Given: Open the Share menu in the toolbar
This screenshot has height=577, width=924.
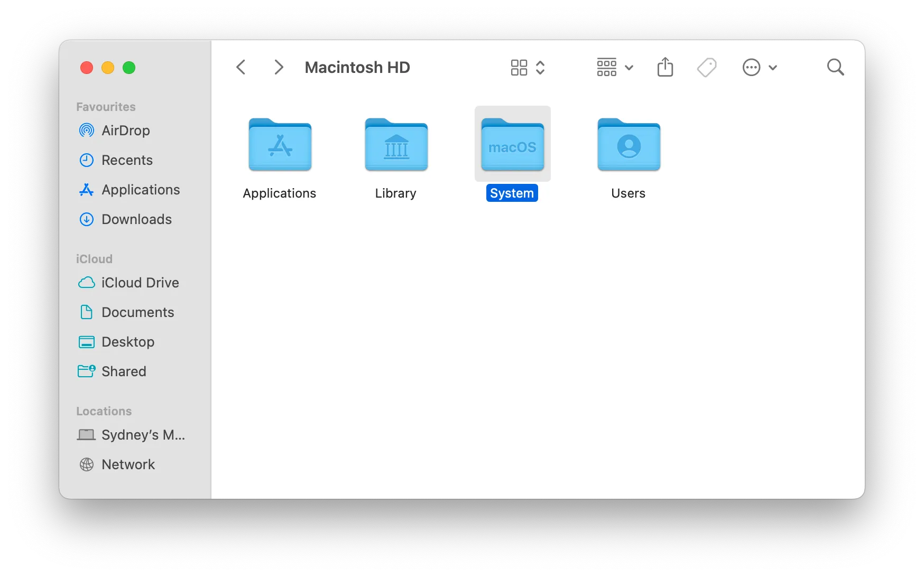Looking at the screenshot, I should (665, 67).
